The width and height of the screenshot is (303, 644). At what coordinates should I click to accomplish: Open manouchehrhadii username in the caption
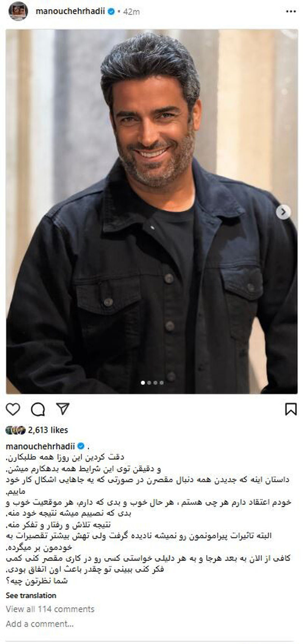(41, 445)
